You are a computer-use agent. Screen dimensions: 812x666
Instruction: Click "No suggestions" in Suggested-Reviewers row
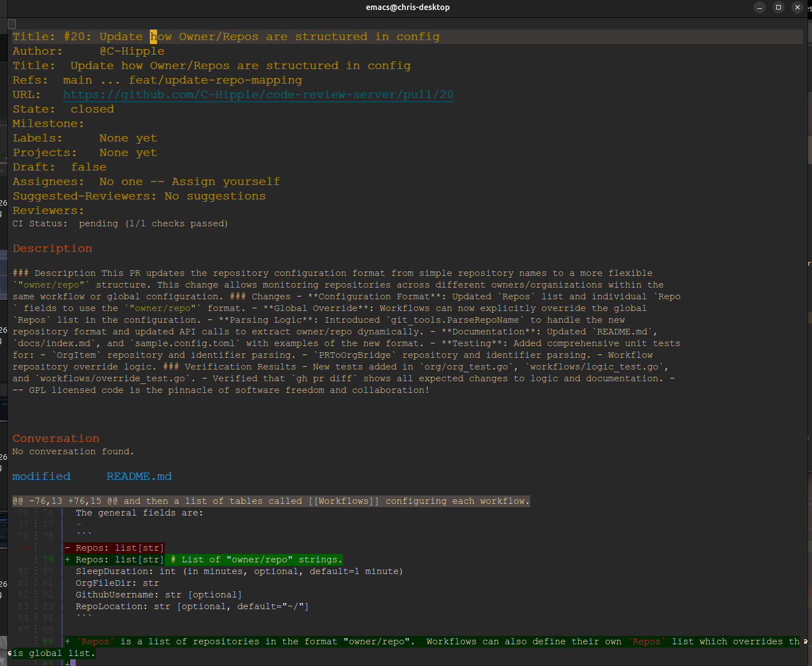coord(215,196)
